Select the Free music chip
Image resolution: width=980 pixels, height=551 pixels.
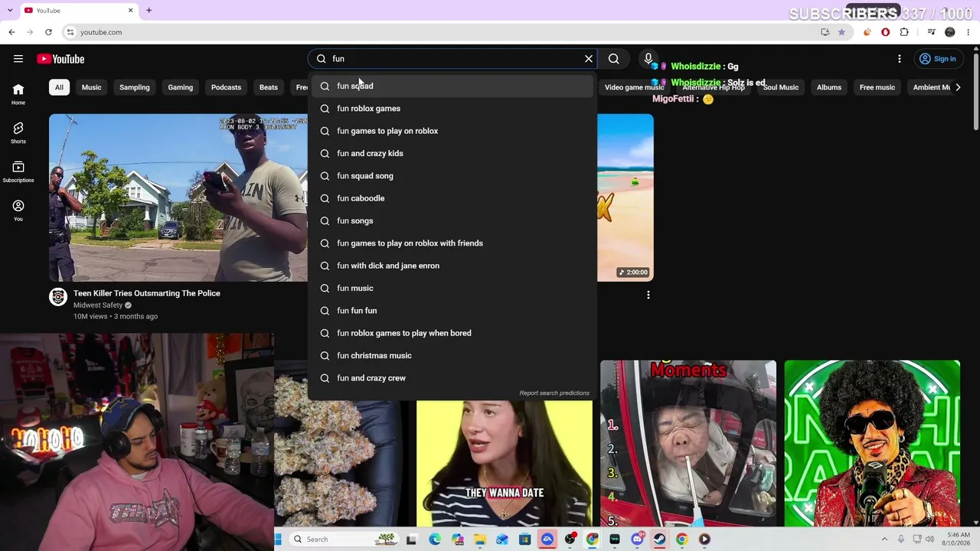click(x=877, y=87)
